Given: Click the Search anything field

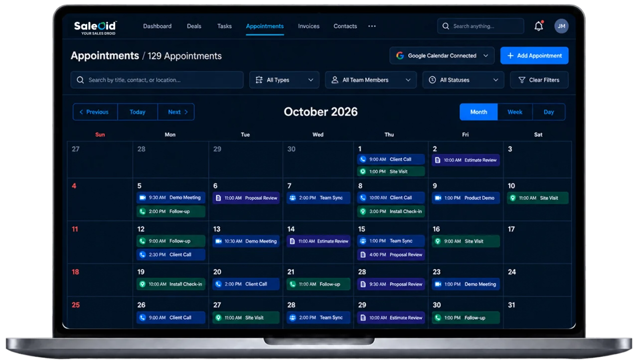Looking at the screenshot, I should (x=480, y=26).
